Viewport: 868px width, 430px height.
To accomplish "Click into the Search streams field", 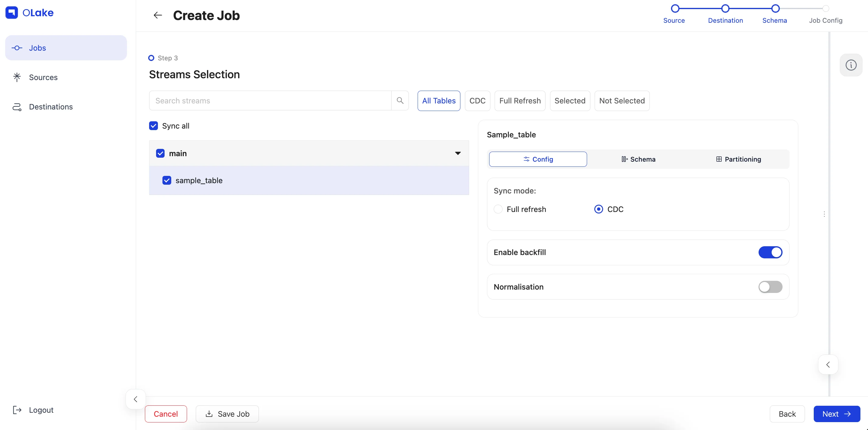I will pos(269,100).
